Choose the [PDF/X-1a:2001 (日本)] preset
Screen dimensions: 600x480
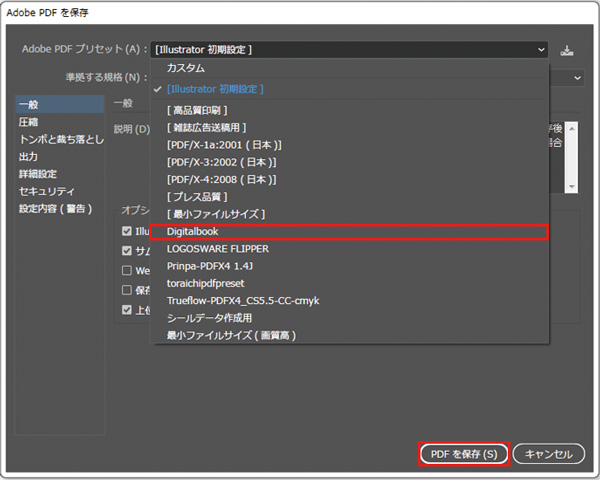point(350,145)
